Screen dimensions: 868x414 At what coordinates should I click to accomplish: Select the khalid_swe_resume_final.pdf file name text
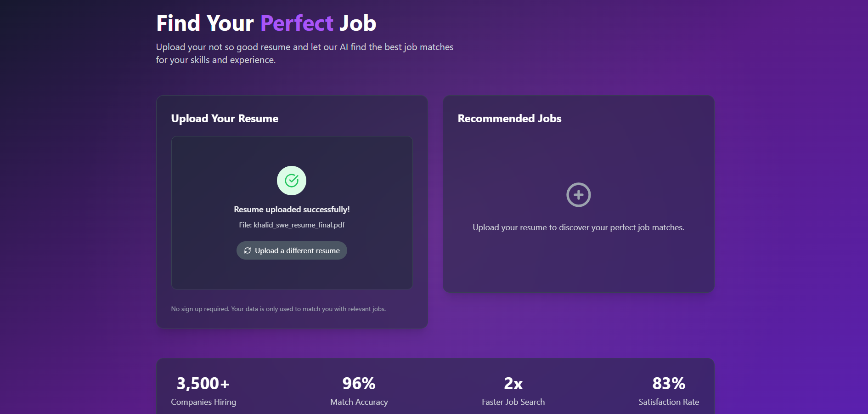click(x=299, y=225)
